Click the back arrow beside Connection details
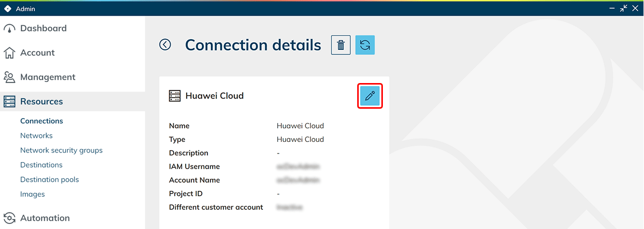 tap(165, 45)
